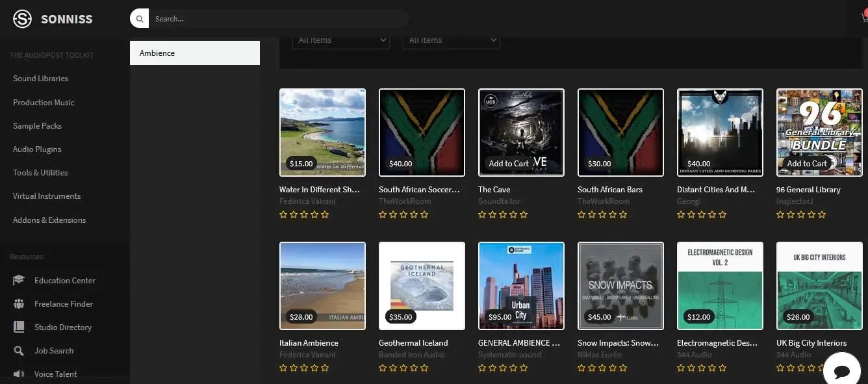Open the Distant Cities And Morning Parks thumbnail
Image resolution: width=868 pixels, height=384 pixels.
pos(720,133)
